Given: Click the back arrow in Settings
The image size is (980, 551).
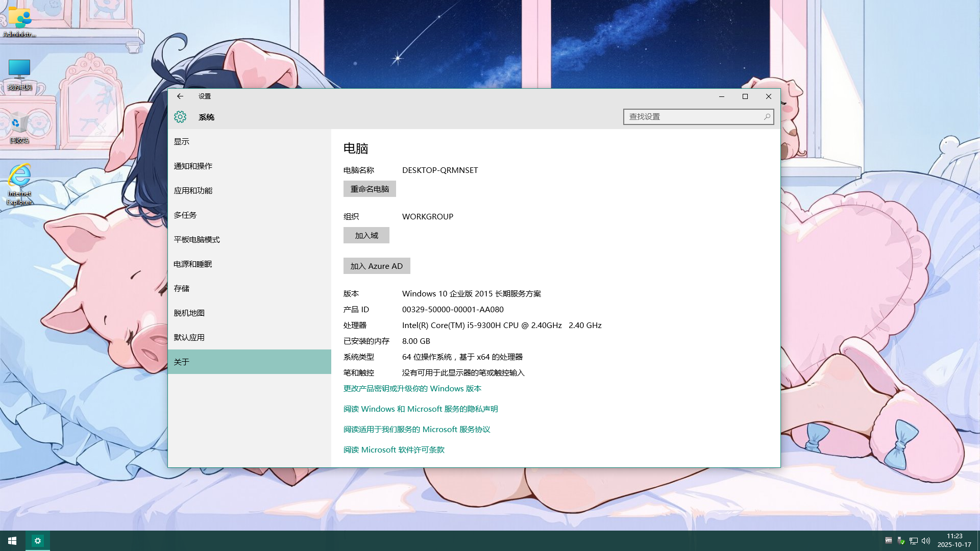Looking at the screenshot, I should click(180, 96).
